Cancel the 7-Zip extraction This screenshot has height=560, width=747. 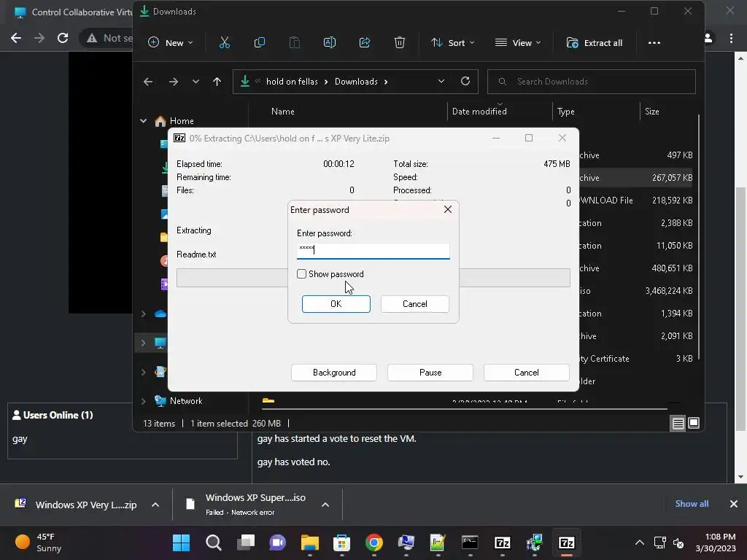click(x=527, y=373)
